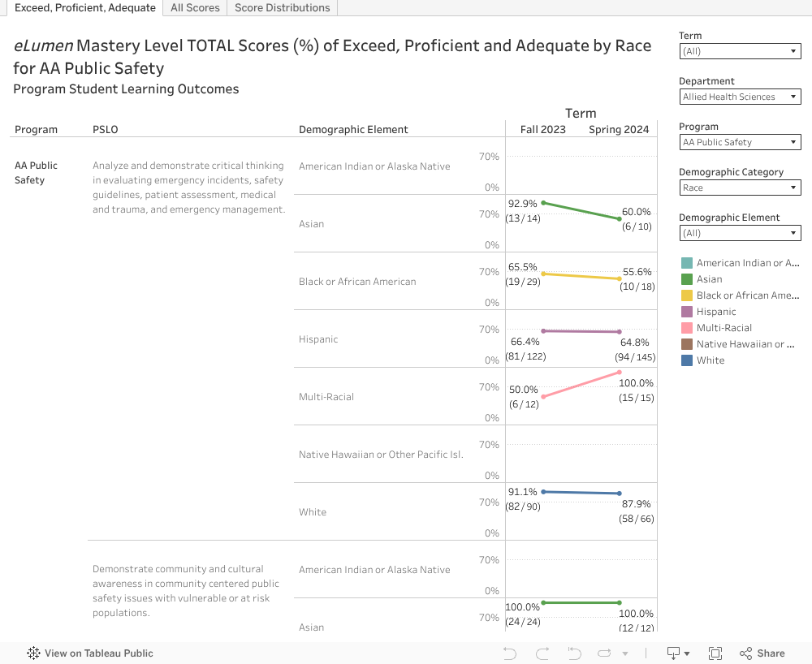Click Multi-Racial Spring 2024 data point

click(620, 373)
